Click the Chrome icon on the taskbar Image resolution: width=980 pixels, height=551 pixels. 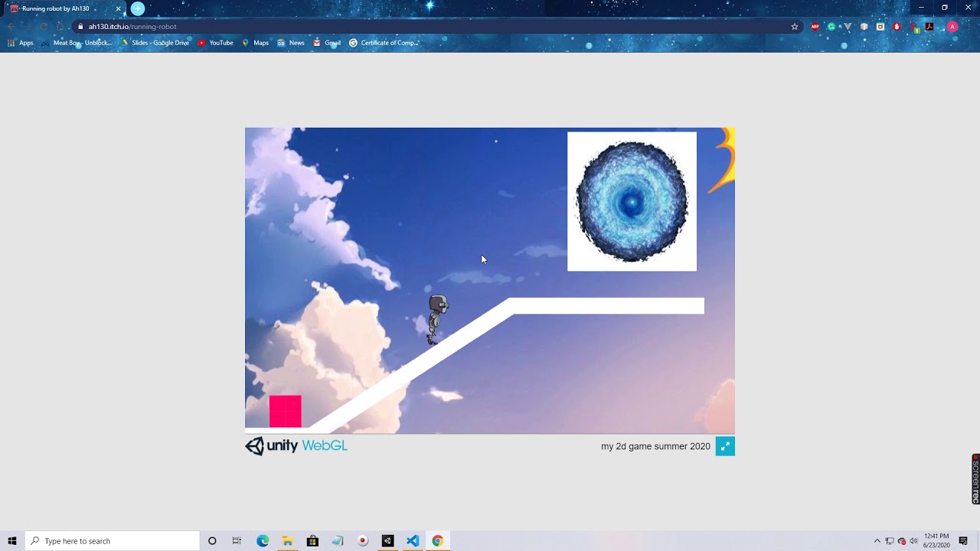(437, 541)
